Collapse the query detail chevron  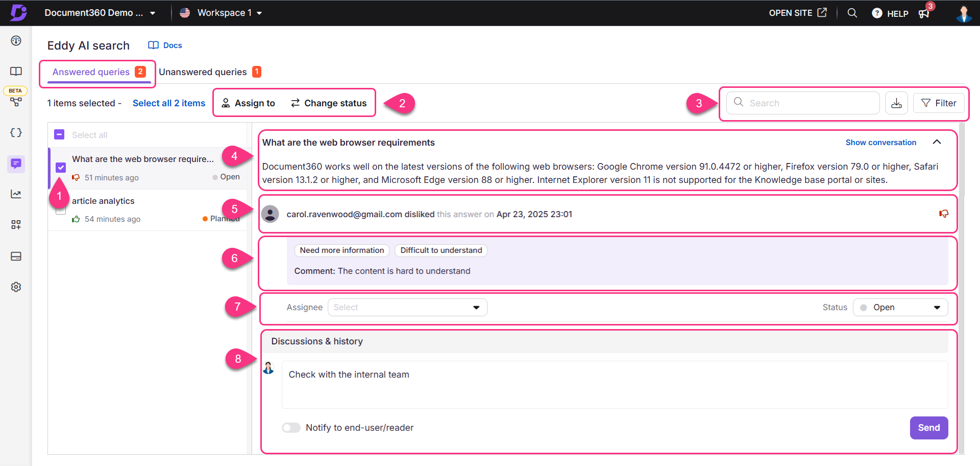pyautogui.click(x=937, y=142)
